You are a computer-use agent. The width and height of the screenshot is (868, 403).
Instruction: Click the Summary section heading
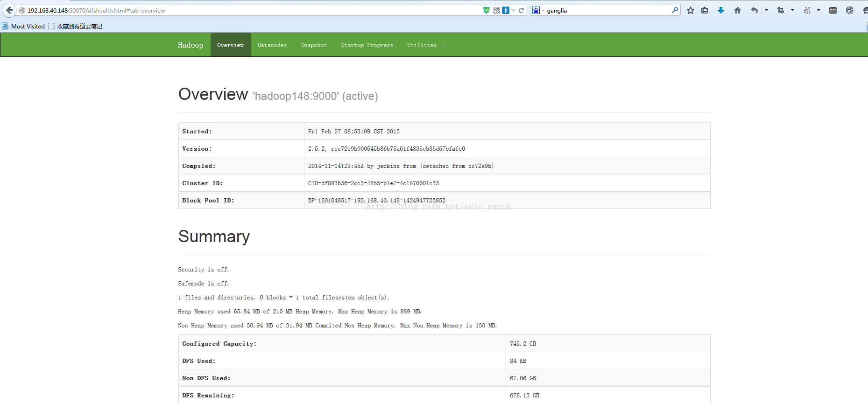tap(214, 236)
